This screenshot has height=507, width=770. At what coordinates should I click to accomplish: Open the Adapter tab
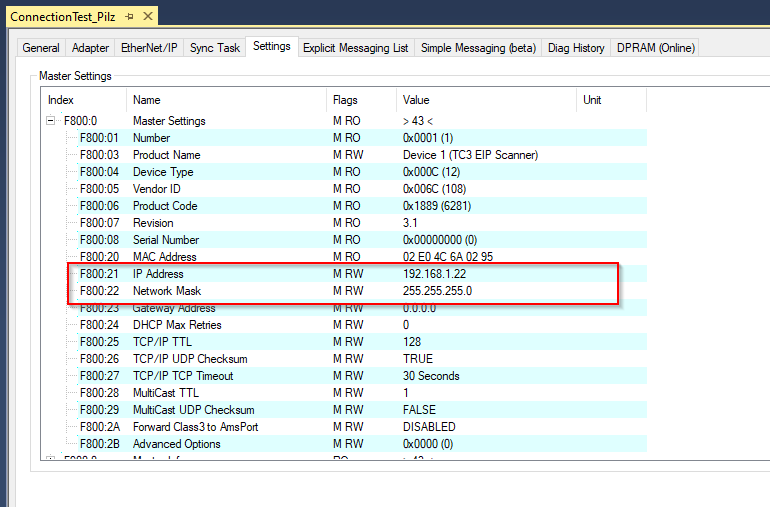90,48
